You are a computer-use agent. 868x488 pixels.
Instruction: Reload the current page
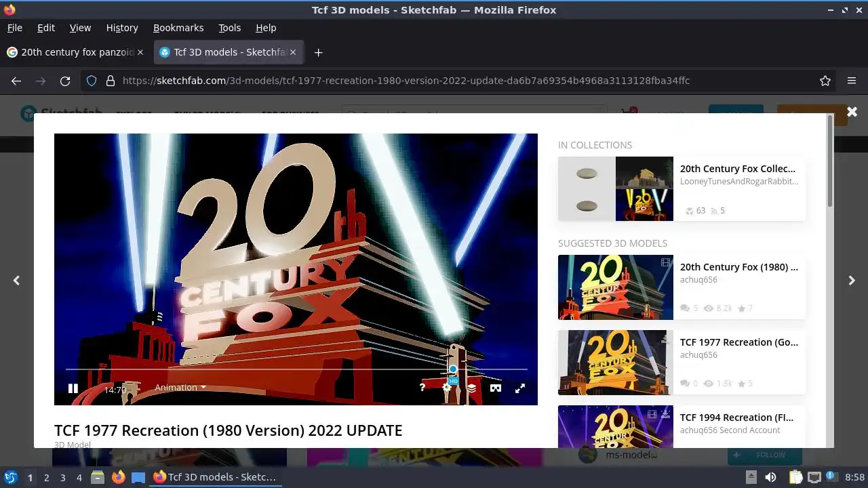65,81
